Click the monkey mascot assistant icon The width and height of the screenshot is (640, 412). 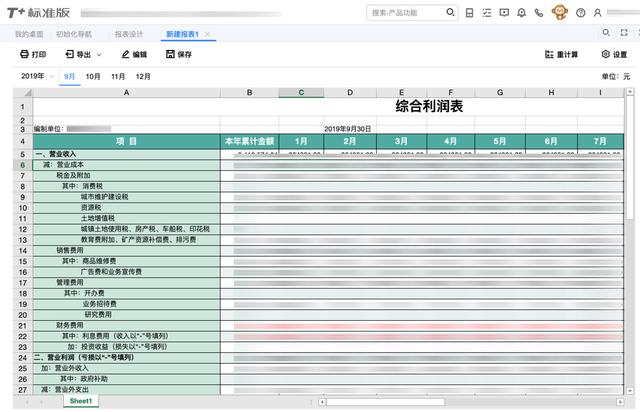[560, 12]
